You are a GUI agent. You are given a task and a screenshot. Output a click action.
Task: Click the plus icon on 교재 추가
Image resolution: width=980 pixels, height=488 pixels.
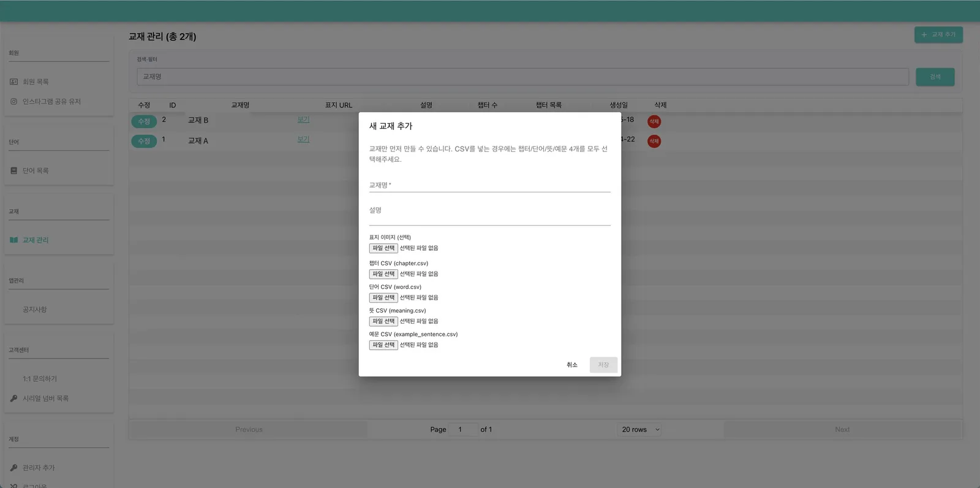click(x=924, y=35)
